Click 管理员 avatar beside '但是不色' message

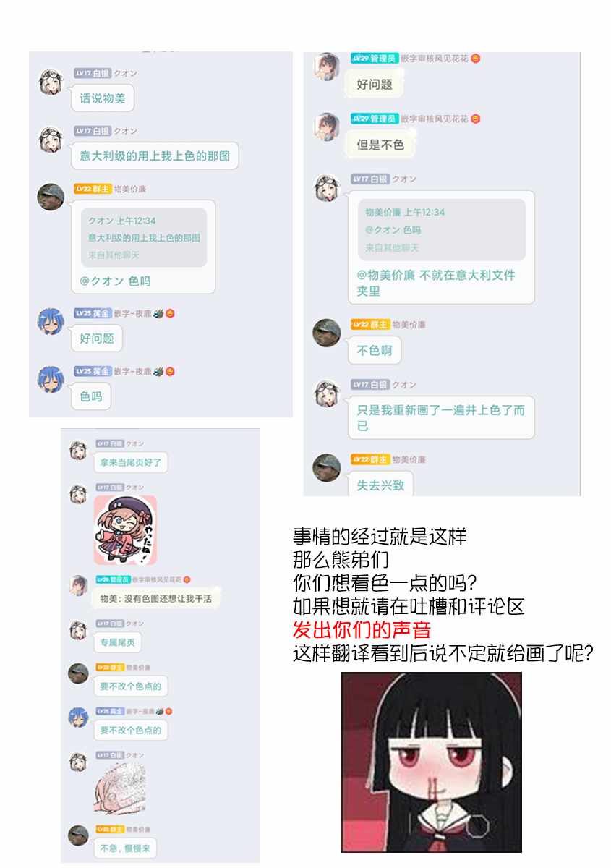327,127
